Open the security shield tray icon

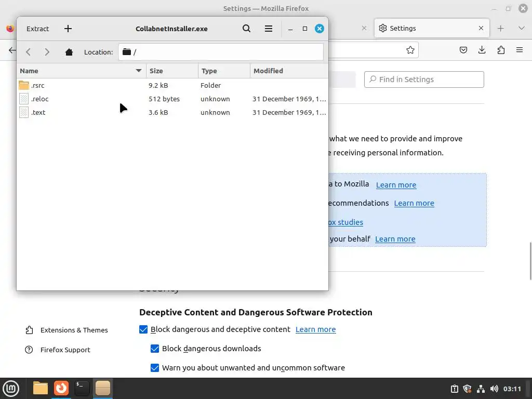point(467,389)
